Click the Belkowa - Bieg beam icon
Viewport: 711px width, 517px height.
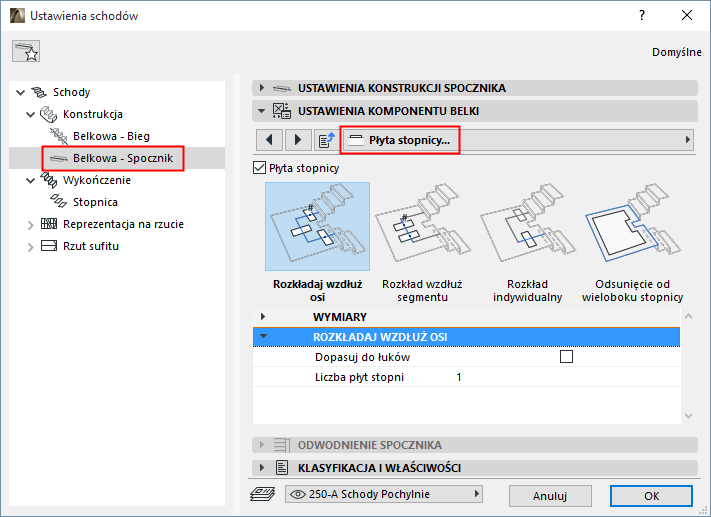pyautogui.click(x=59, y=136)
